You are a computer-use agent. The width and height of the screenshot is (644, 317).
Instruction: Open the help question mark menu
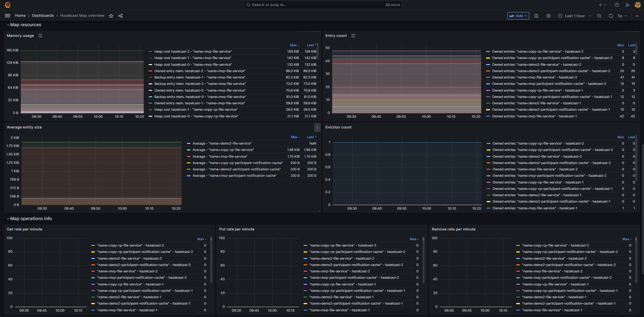617,5
